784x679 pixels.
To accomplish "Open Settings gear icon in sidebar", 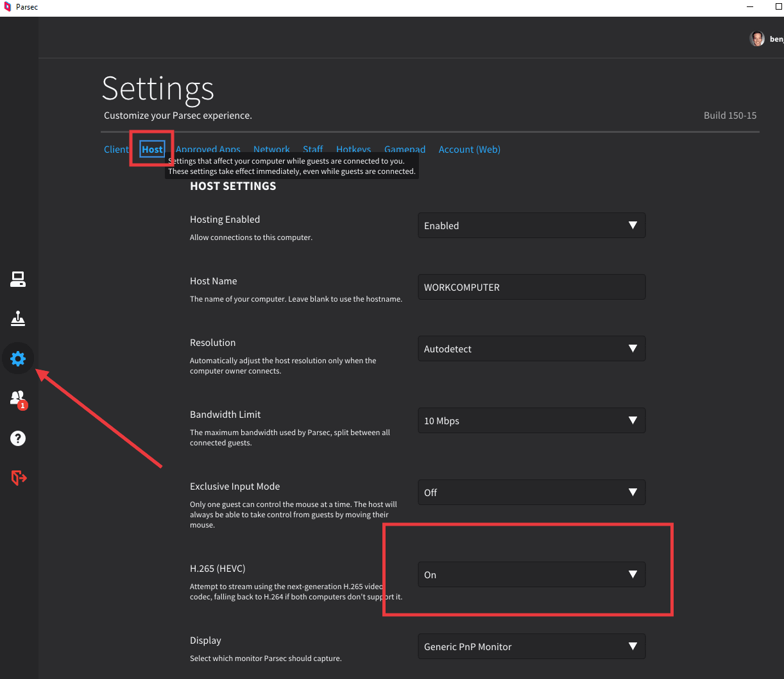I will coord(18,359).
